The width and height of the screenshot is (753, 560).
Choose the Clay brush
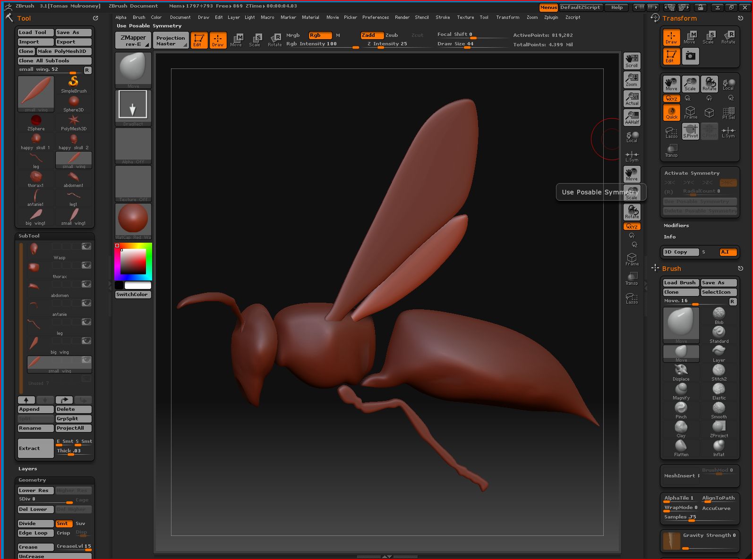[x=681, y=428]
